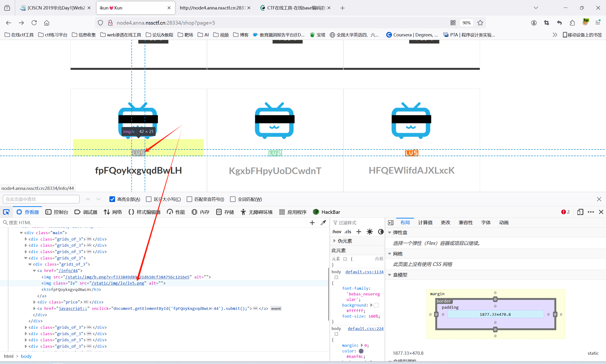This screenshot has height=364, width=606.
Task: Open the responsive design mode icon
Action: pos(580,212)
